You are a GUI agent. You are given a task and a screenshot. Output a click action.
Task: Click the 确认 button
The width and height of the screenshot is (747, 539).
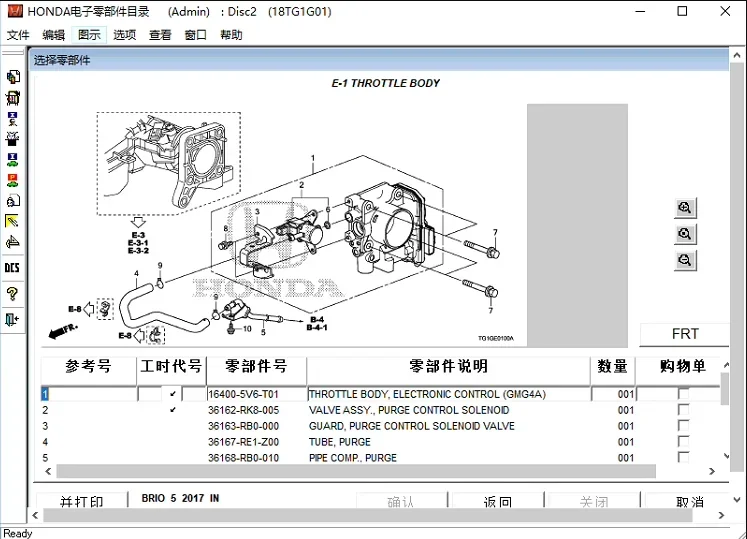401,500
